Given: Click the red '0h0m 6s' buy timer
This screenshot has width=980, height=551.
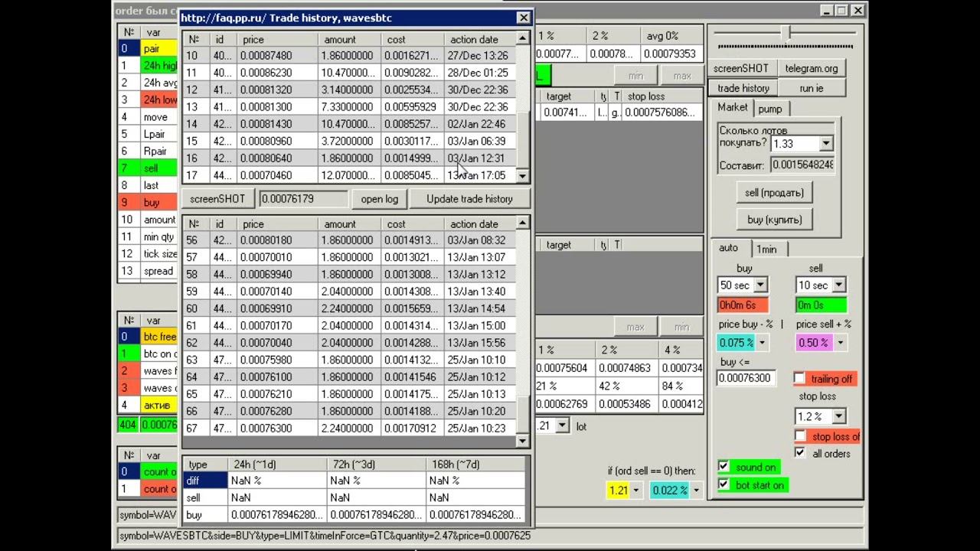Looking at the screenshot, I should [x=743, y=305].
